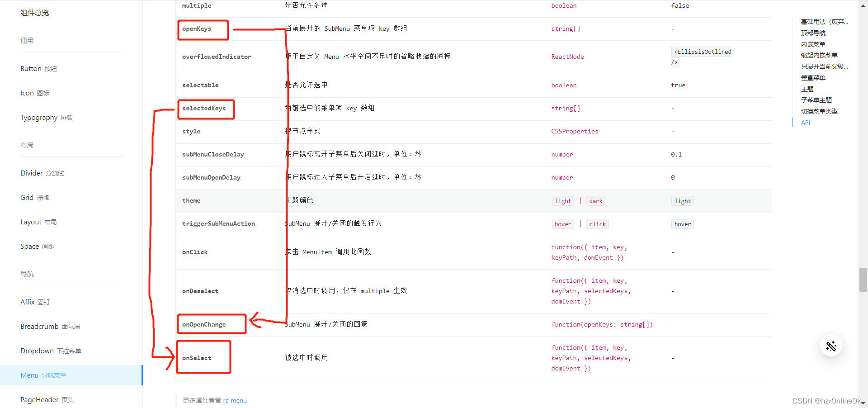Screen dimensions: 868x408
Task: Jump to API anchor link
Action: 806,123
